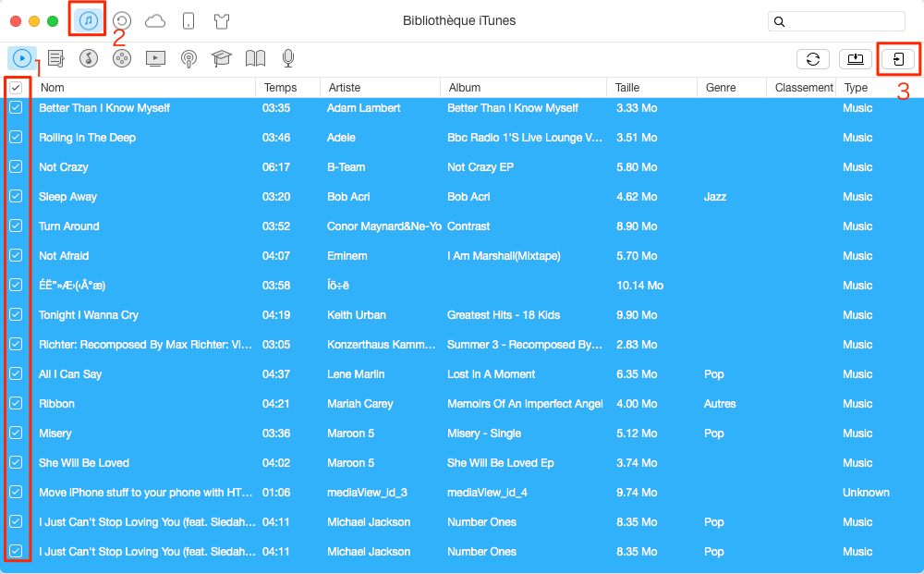Uncheck the Turn Around checkbox
This screenshot has width=924, height=574.
click(16, 226)
